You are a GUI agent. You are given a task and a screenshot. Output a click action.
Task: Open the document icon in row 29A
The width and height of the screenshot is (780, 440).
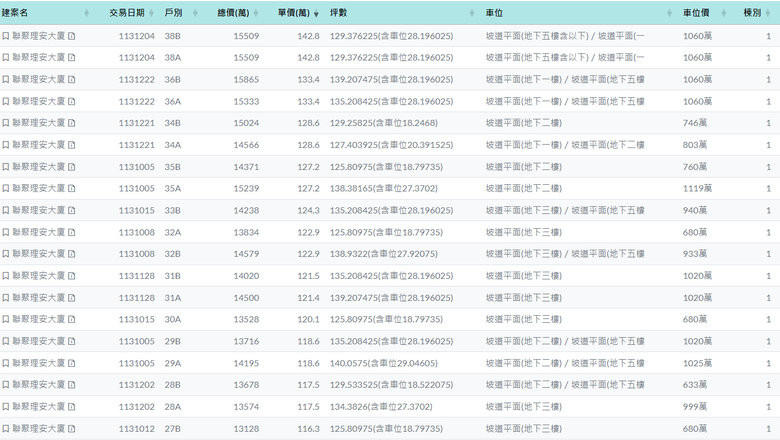(x=72, y=363)
